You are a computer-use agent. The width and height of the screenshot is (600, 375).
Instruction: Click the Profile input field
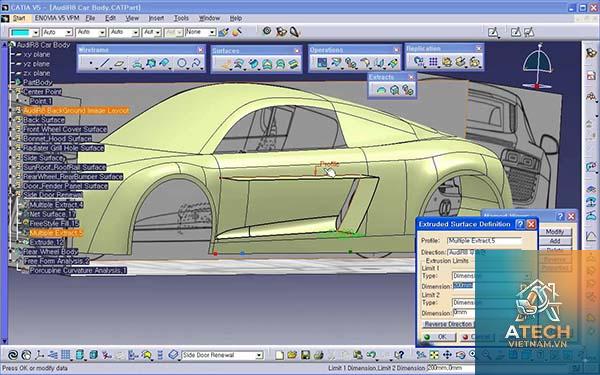coord(484,241)
